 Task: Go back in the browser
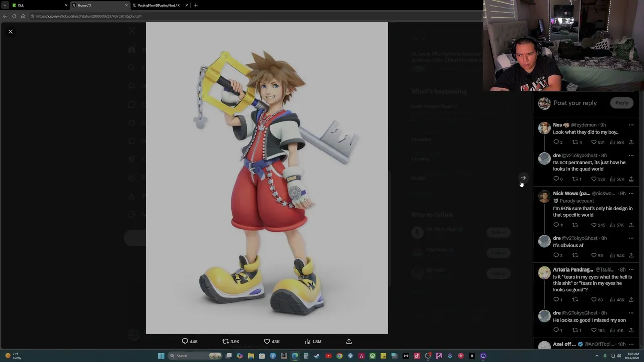click(x=5, y=16)
